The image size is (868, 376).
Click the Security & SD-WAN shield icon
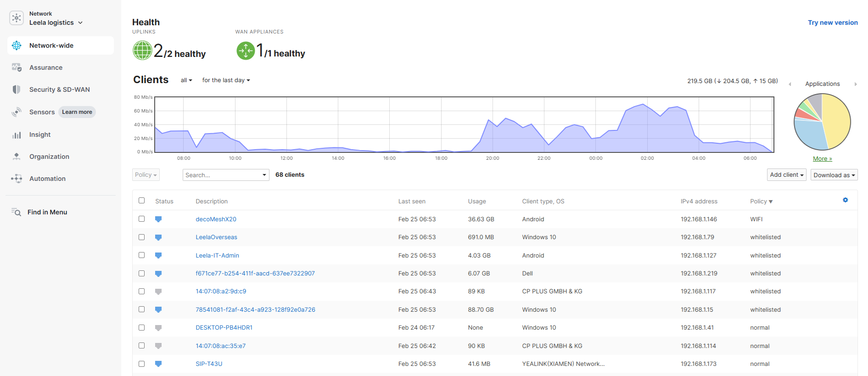tap(17, 90)
